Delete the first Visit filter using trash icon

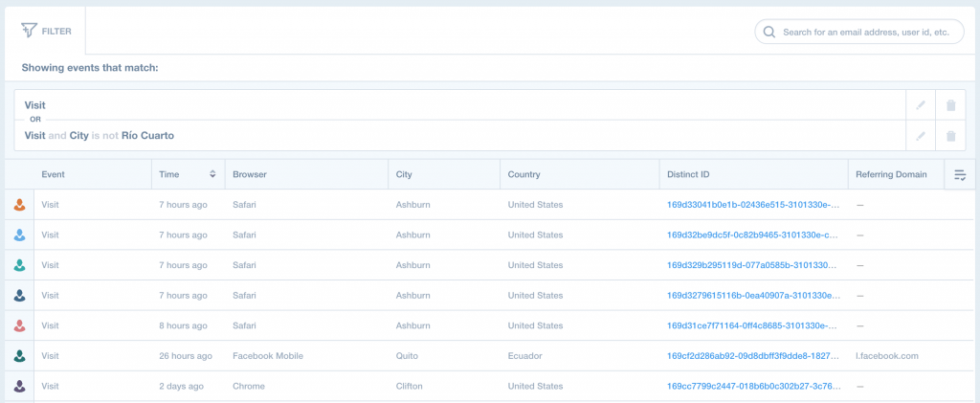950,105
